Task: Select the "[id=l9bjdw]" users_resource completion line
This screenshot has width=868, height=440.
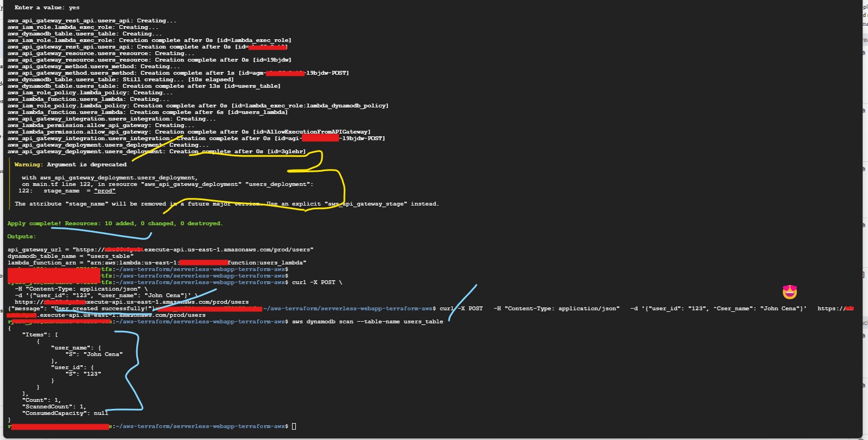Action: 149,60
